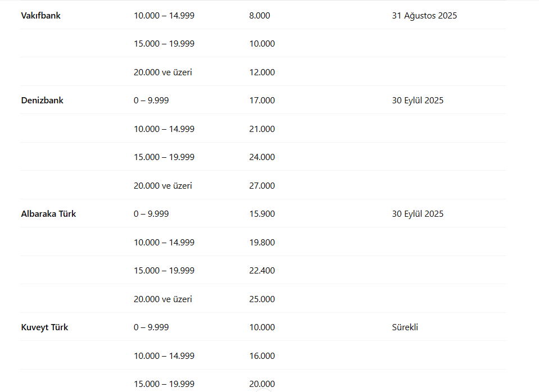Image resolution: width=539 pixels, height=392 pixels.
Task: Select the 16.000 amount for Kuveyt Türk
Action: pos(262,356)
